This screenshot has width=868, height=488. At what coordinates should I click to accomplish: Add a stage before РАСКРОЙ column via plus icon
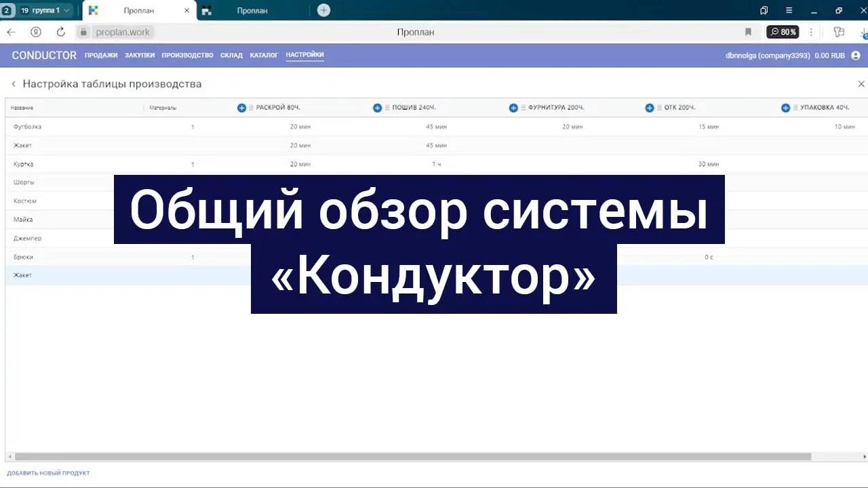(241, 108)
